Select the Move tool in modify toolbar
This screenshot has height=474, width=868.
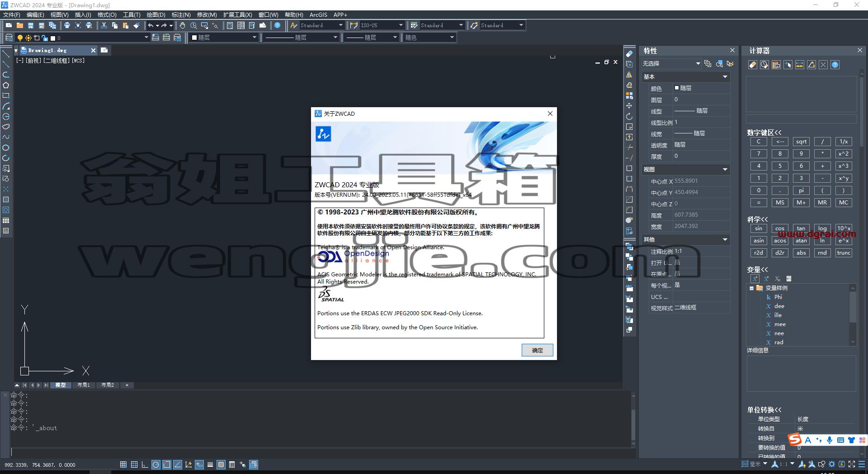629,106
